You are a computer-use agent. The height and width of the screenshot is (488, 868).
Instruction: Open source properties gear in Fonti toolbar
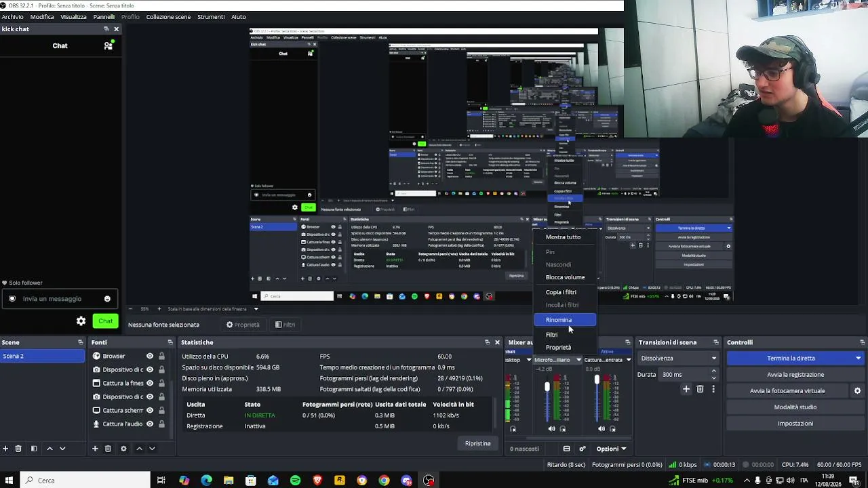tap(123, 449)
